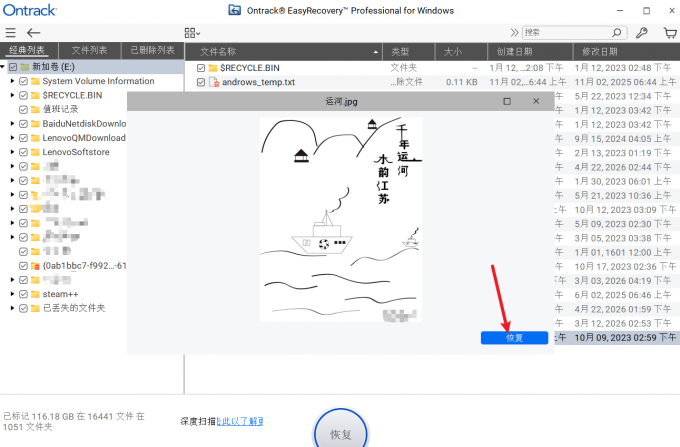
Task: Sort by 大小 column header
Action: coord(461,52)
